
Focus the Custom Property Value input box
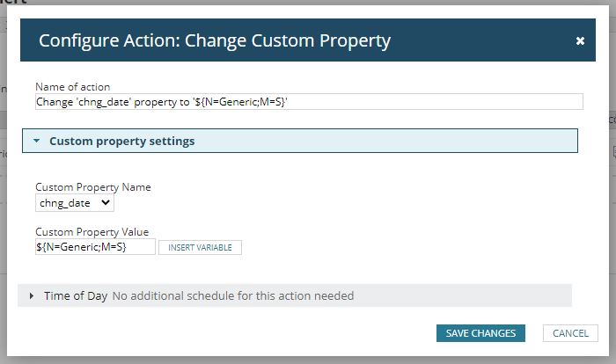95,247
